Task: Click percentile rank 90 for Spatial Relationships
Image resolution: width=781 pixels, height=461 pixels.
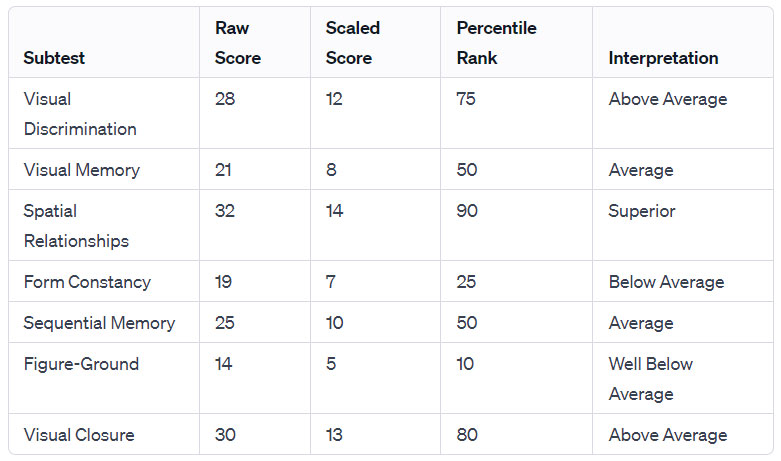Action: (x=467, y=211)
